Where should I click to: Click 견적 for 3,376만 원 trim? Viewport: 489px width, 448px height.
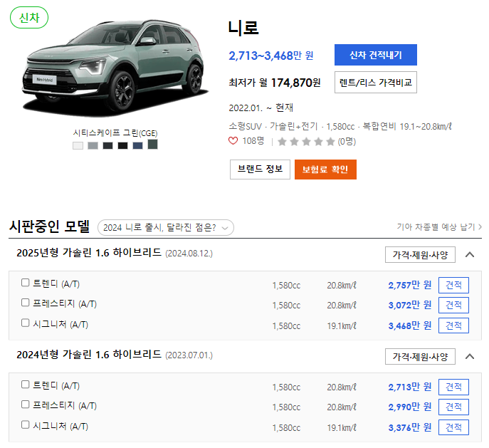453,427
